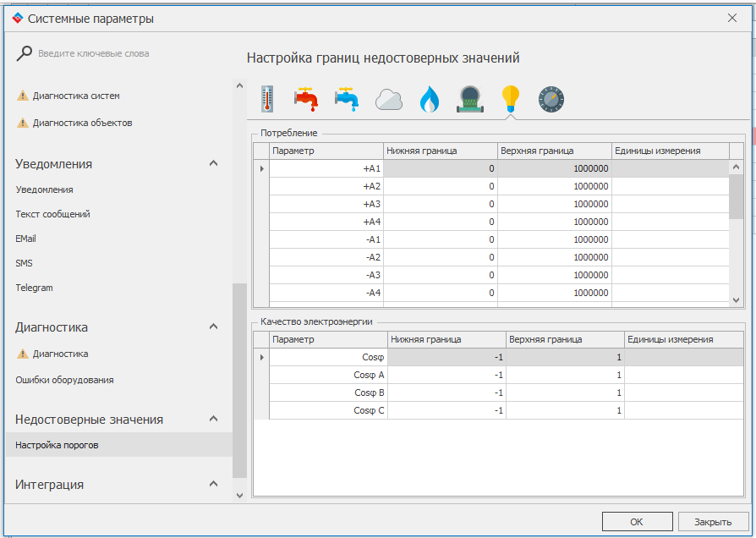Collapse the Недостоверные значения section
Screen dimensions: 756x538
214,419
